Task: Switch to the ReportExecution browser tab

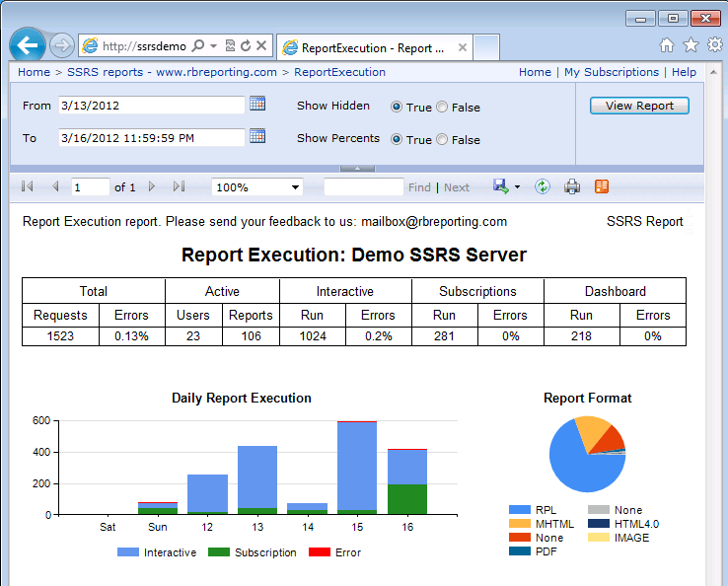Action: [x=375, y=47]
